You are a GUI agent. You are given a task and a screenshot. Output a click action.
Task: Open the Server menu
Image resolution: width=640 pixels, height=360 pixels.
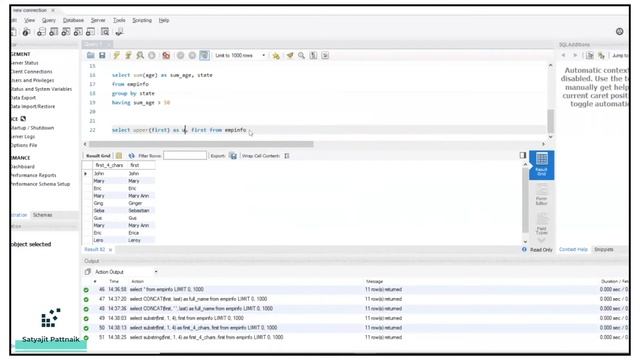pos(98,20)
